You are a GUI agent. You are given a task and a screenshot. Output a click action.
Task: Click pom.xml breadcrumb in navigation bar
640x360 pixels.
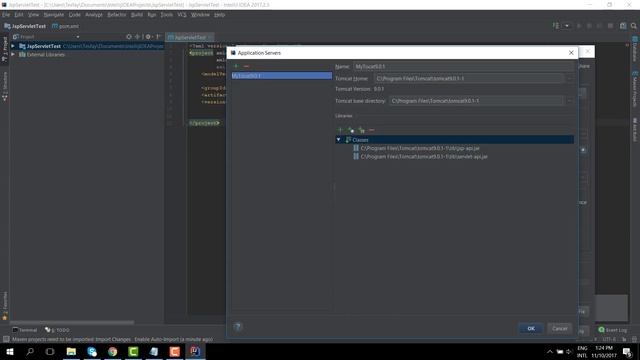click(x=65, y=26)
